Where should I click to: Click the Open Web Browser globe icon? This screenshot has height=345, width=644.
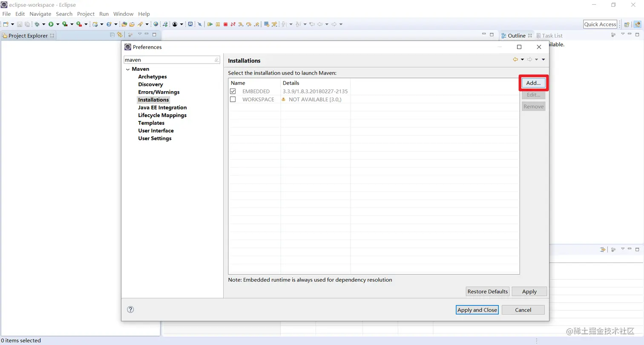(x=156, y=24)
